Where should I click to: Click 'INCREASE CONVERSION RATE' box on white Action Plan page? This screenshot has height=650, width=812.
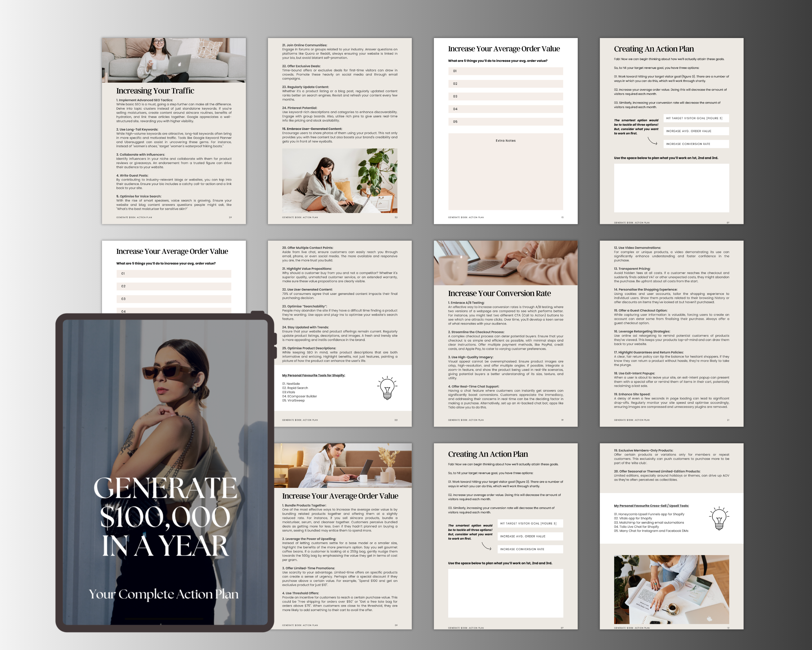[530, 549]
